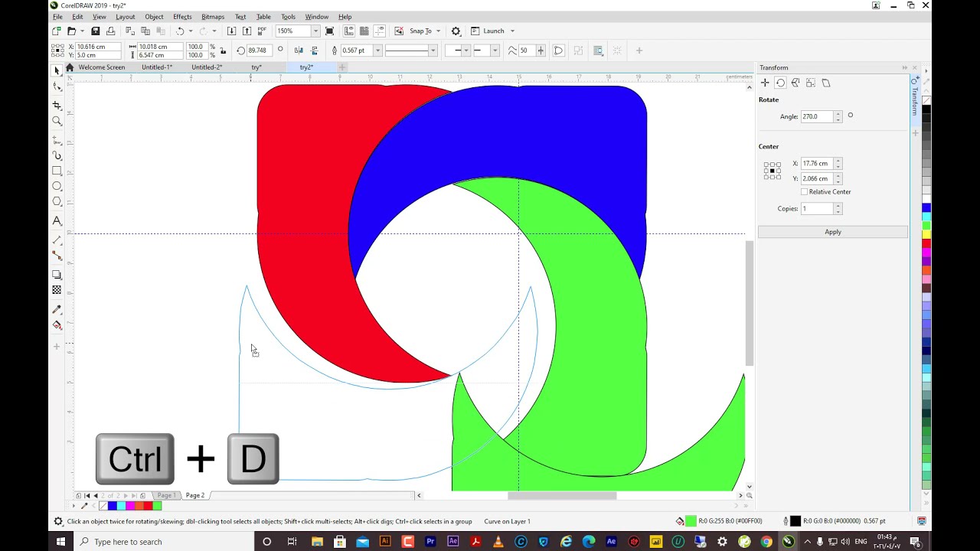Select the Pick tool in the toolbox
The height and width of the screenshot is (551, 980).
pos(57,70)
